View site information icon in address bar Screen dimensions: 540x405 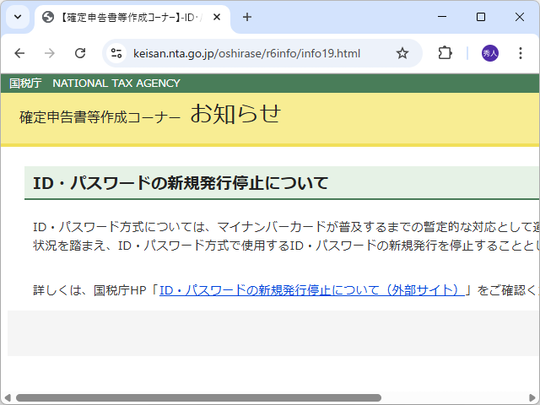tap(116, 53)
